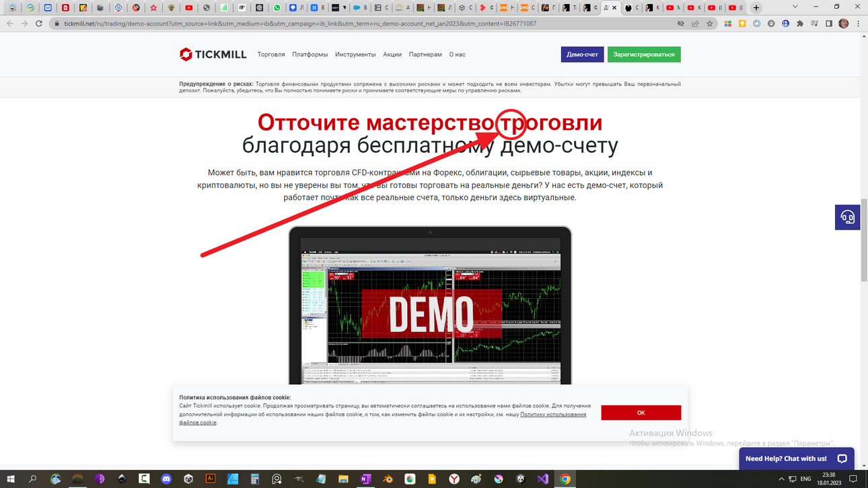Open the Windows notification center

pyautogui.click(x=853, y=479)
